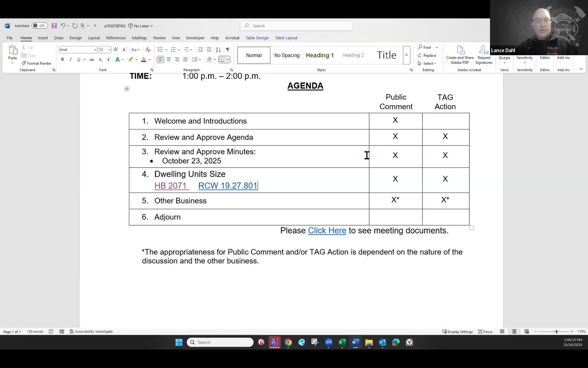
Task: Sort the selection with the A-Z icon
Action: 218,50
